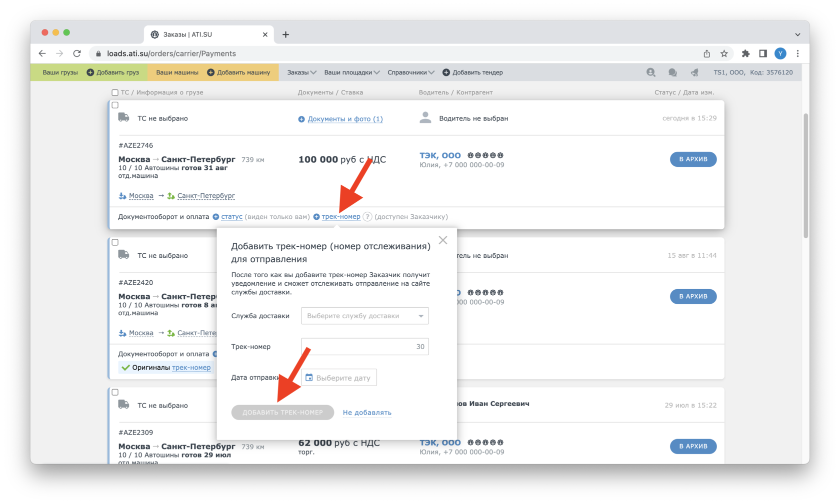This screenshot has height=504, width=840.
Task: Open Chrome three-dot menu
Action: click(797, 53)
